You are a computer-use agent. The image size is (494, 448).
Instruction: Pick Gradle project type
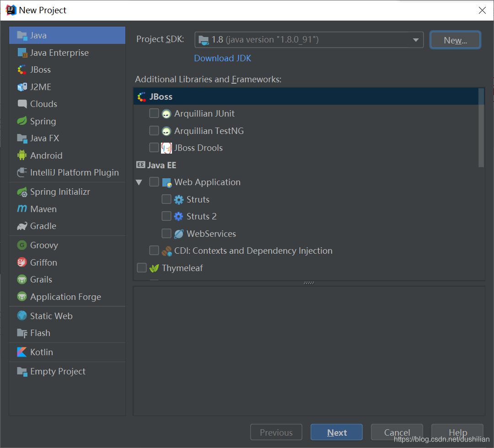(x=67, y=226)
